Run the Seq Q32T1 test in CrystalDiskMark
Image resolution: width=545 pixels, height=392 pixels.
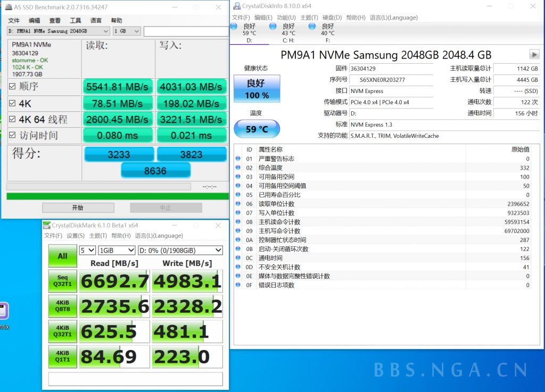point(62,281)
